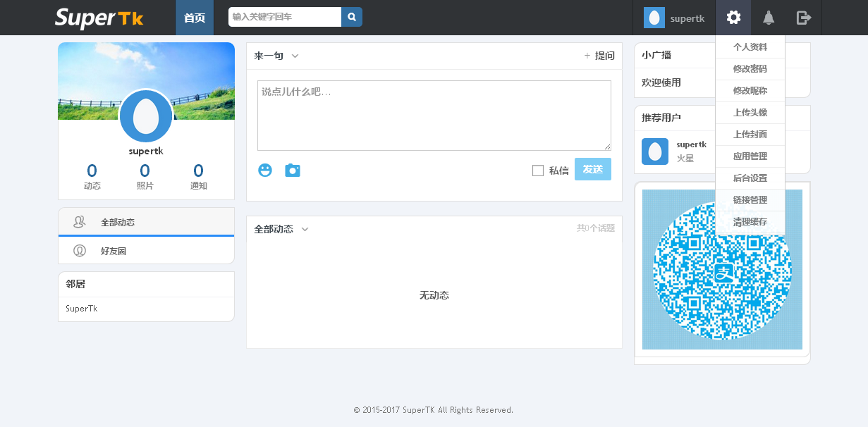The image size is (868, 427).
Task: Toggle the 私信 checkbox
Action: (x=538, y=171)
